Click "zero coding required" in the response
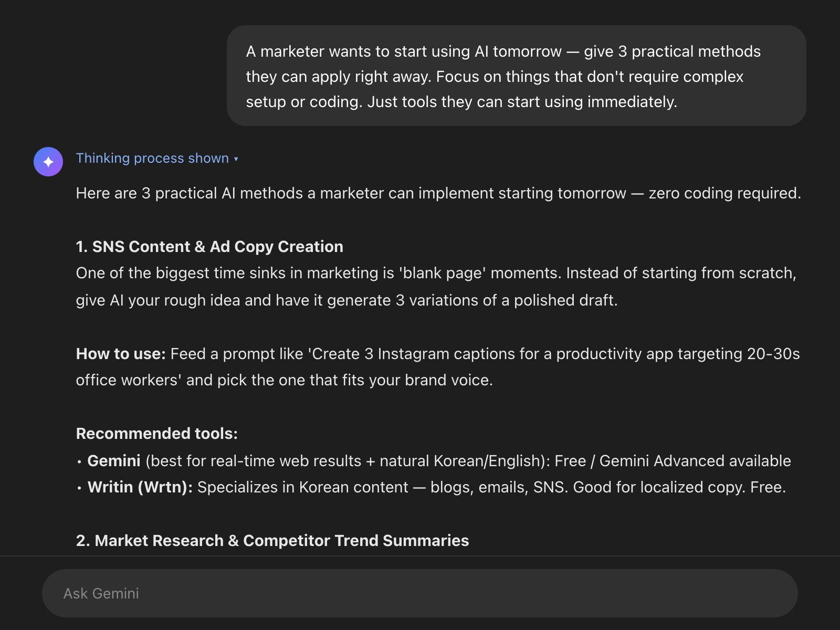The image size is (840, 630). (724, 193)
